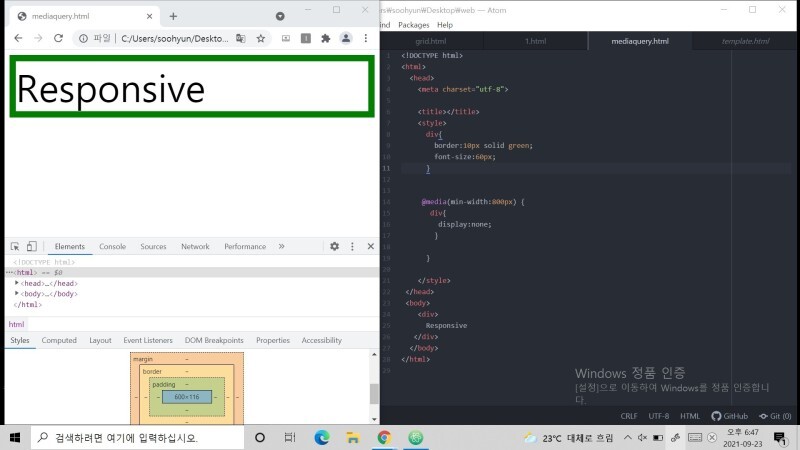Open the translate page icon
800x450 pixels.
click(x=241, y=38)
